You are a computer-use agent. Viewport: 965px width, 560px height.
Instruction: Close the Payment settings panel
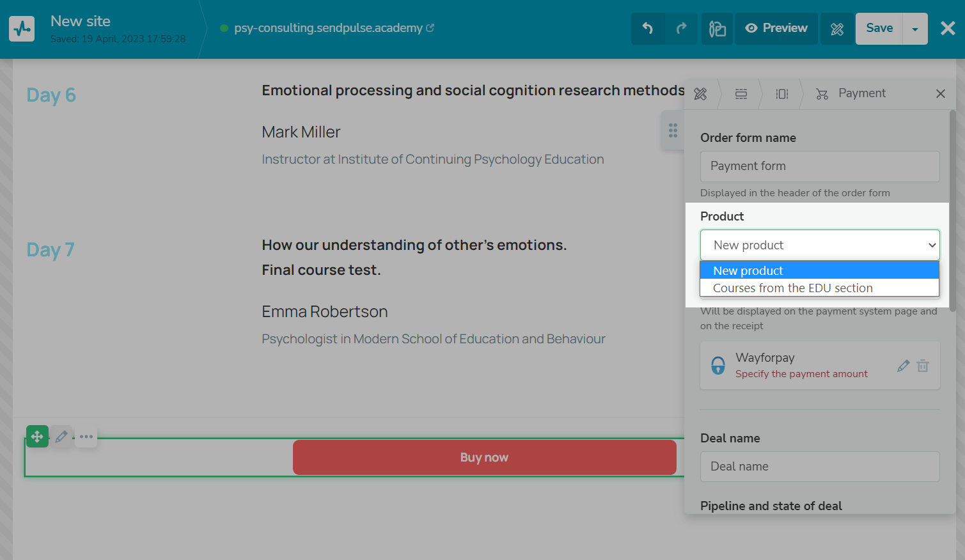(940, 93)
